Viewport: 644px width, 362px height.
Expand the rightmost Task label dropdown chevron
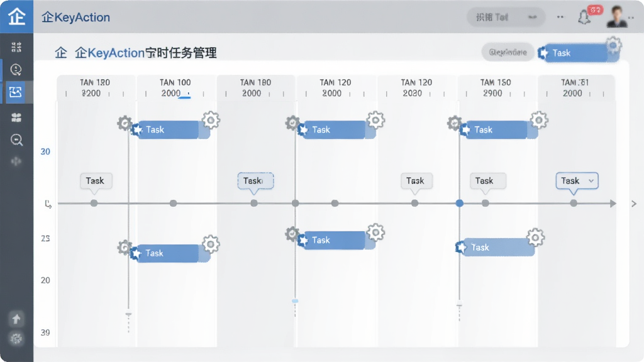[x=591, y=180]
